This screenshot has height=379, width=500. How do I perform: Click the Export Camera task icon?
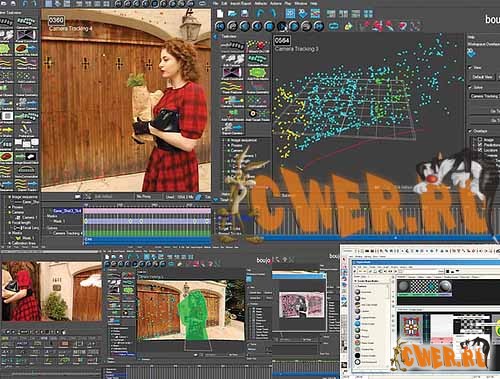[232, 128]
